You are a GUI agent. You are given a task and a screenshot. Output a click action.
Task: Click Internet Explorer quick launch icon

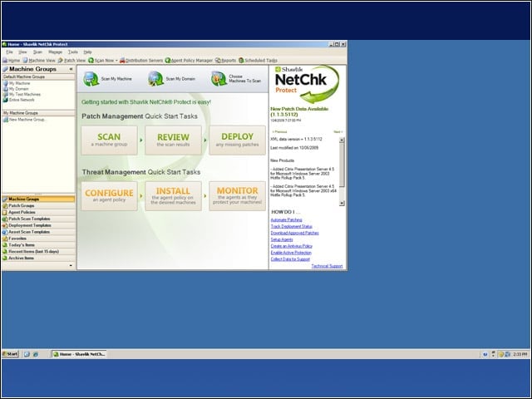coord(35,354)
